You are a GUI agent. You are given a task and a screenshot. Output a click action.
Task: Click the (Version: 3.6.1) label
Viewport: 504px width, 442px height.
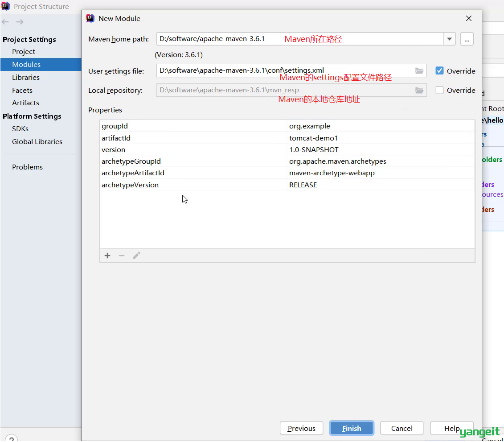(x=179, y=55)
